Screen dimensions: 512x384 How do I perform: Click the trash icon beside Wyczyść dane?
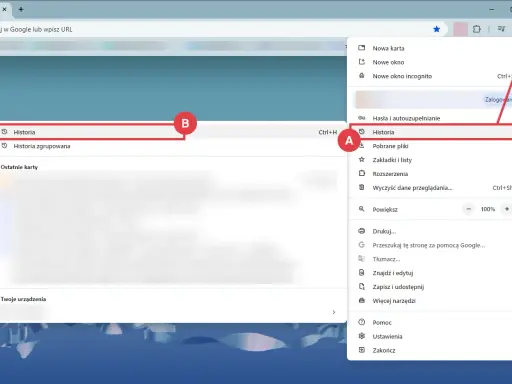[x=362, y=188]
